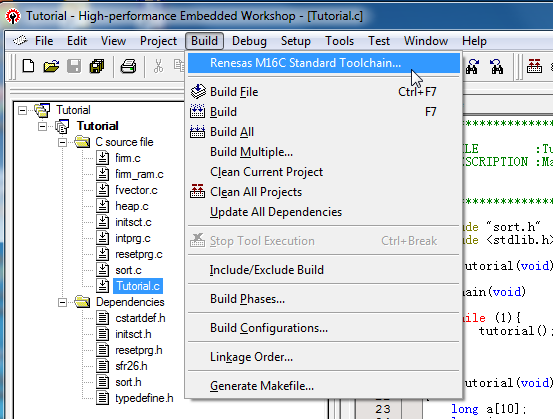Click the cstartdef.h document icon

tap(103, 318)
